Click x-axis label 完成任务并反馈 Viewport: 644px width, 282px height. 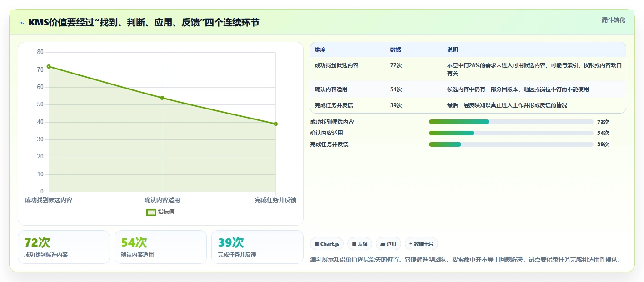[x=275, y=200]
